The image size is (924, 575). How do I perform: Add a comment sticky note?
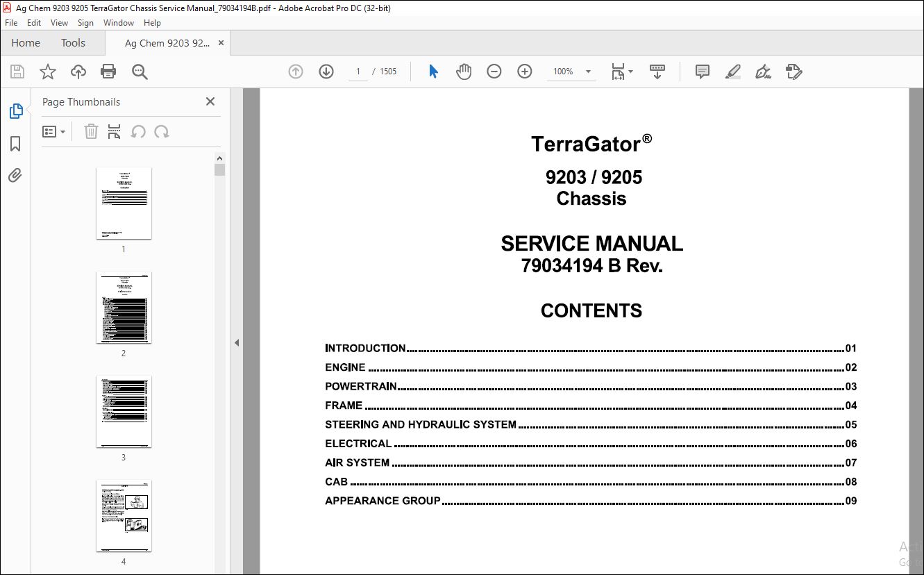703,72
